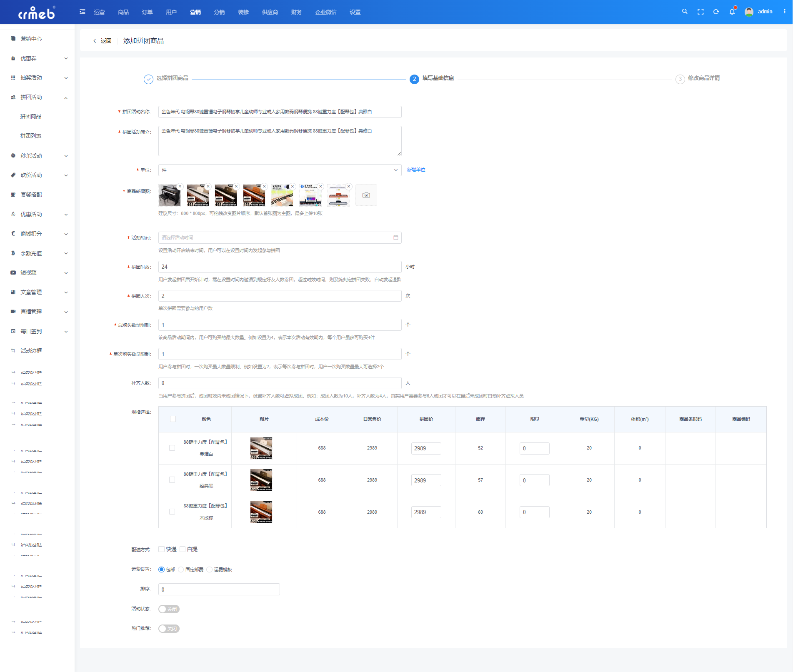Viewport: 793px width, 672px height.
Task: Click camera icon to upload carousel image
Action: tap(366, 195)
